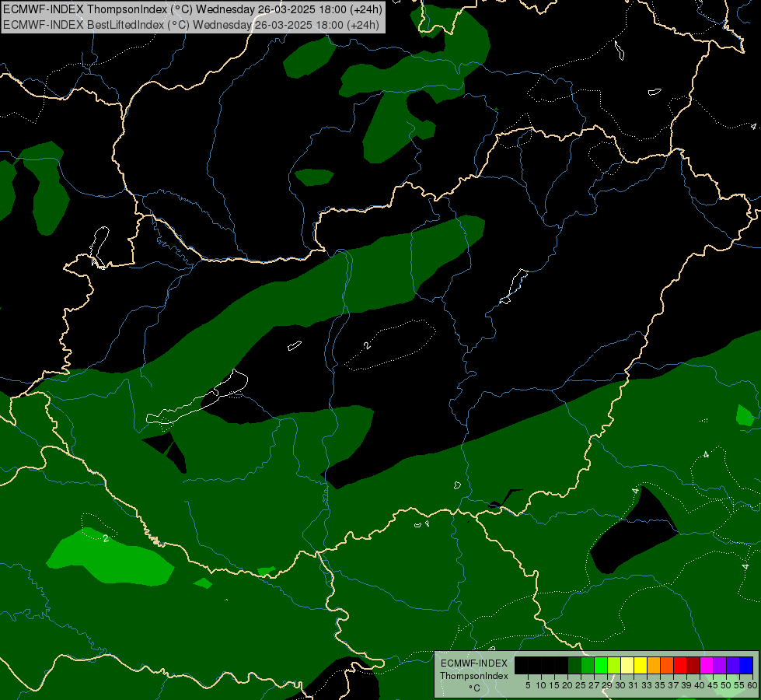761x700 pixels.
Task: Click the indigo 50–55 legend swatch
Action: pyautogui.click(x=733, y=665)
